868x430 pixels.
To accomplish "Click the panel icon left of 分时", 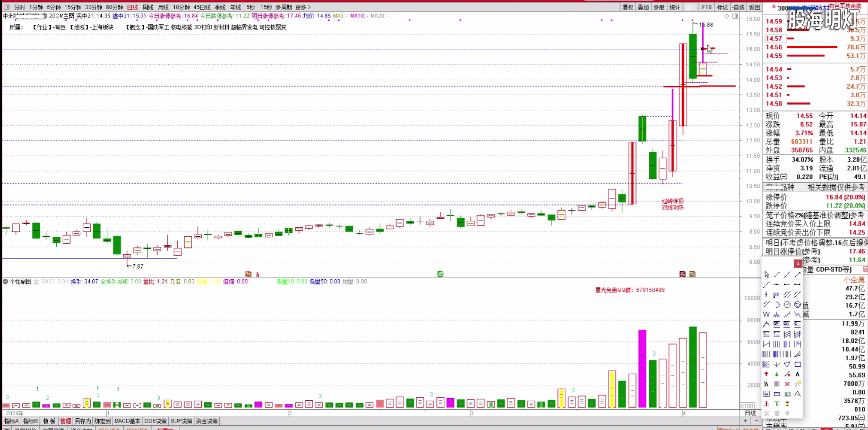I will (7, 7).
